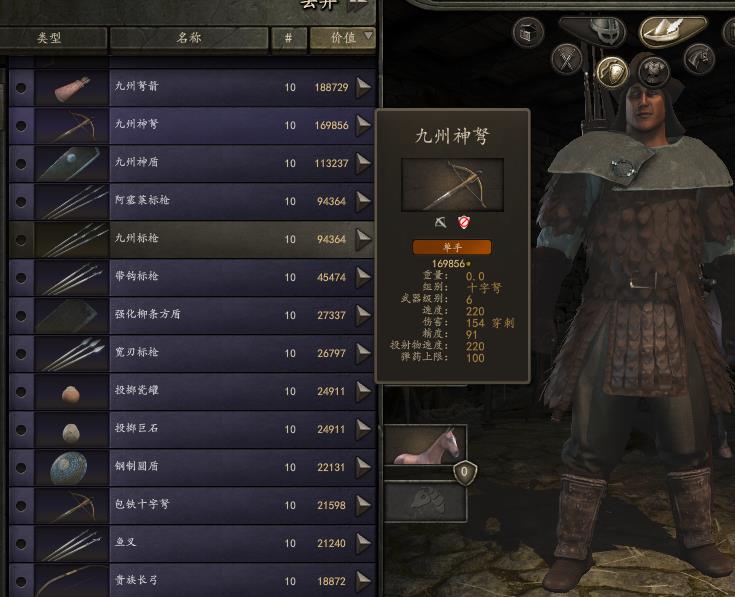This screenshot has width=735, height=597.
Task: Switch to civilian outfit feathered hat icon
Action: coord(673,31)
